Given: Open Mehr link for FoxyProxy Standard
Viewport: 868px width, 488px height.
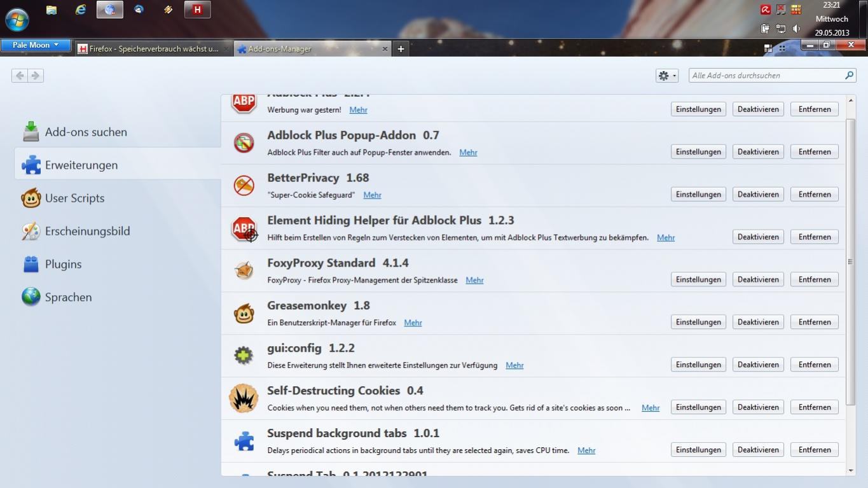Looking at the screenshot, I should coord(474,280).
